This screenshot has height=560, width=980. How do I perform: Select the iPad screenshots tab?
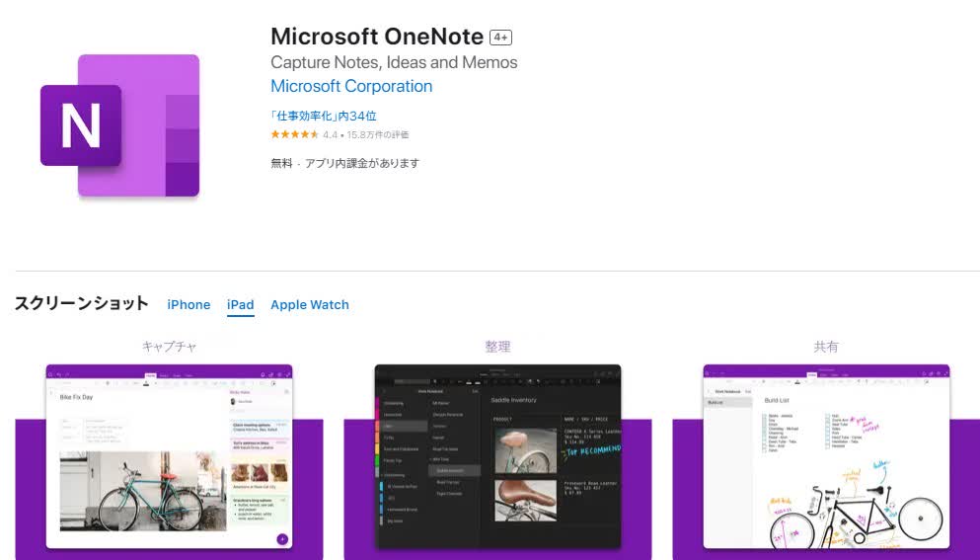click(x=240, y=305)
